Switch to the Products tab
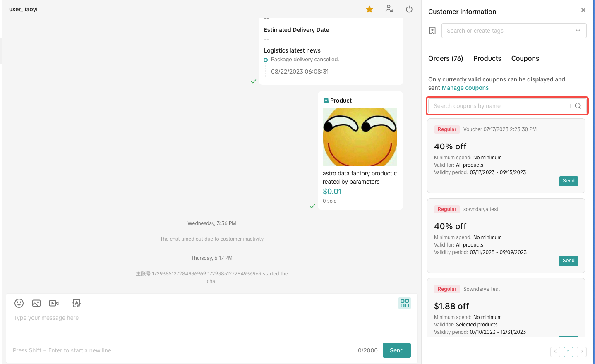This screenshot has width=595, height=364. click(487, 59)
